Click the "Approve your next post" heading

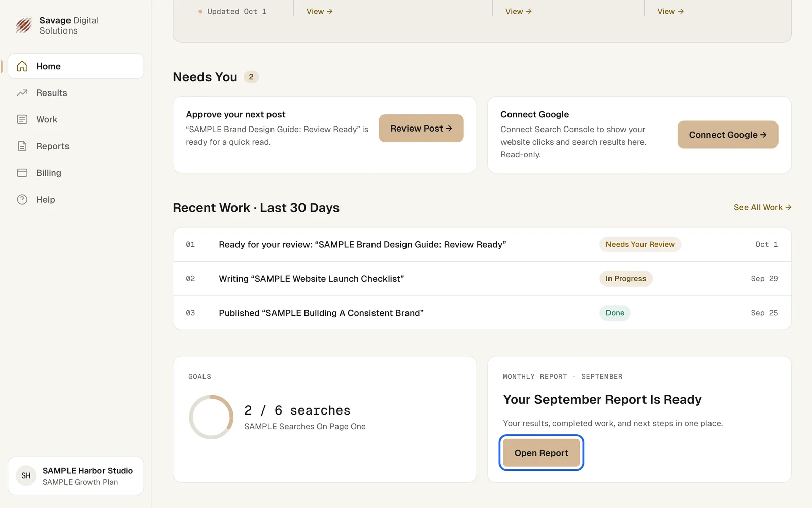click(235, 114)
